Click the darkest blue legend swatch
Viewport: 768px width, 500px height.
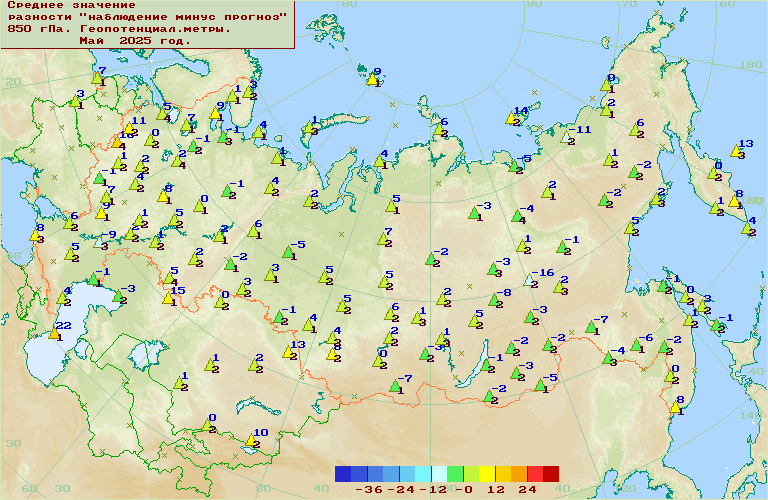(x=343, y=474)
